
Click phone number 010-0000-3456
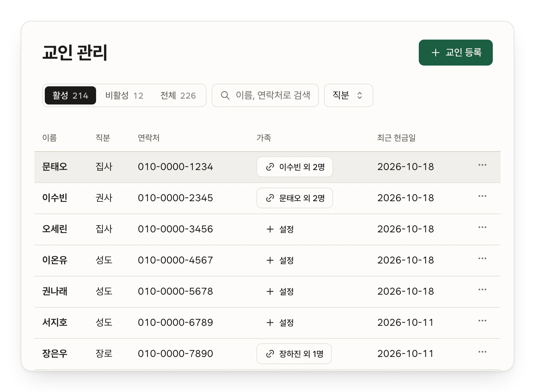[x=175, y=229]
